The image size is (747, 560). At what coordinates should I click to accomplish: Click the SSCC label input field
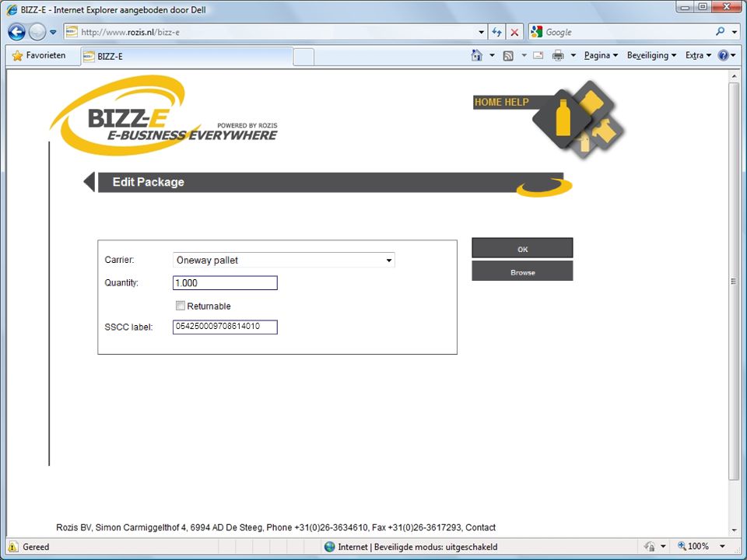(225, 327)
